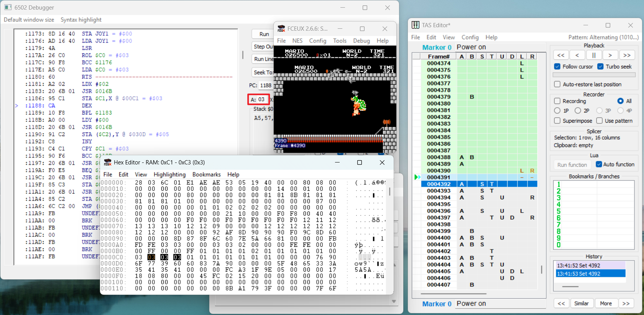The image size is (644, 315).
Task: Click the TAS Editor piano title icon
Action: pos(416,25)
